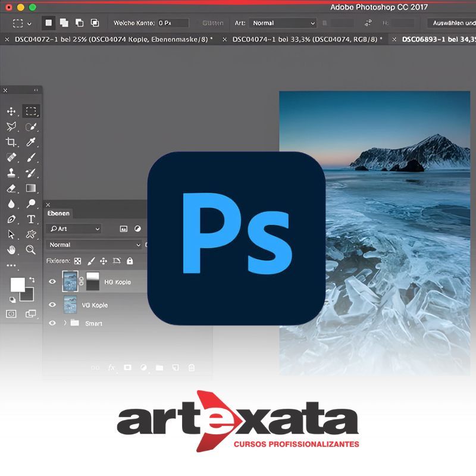Hide the HG Kopie layer

pos(52,281)
